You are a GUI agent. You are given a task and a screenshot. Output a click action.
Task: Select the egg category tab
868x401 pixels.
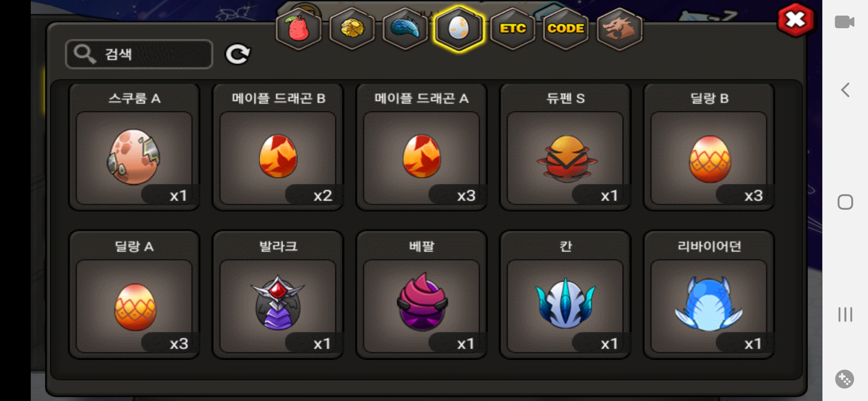point(459,29)
